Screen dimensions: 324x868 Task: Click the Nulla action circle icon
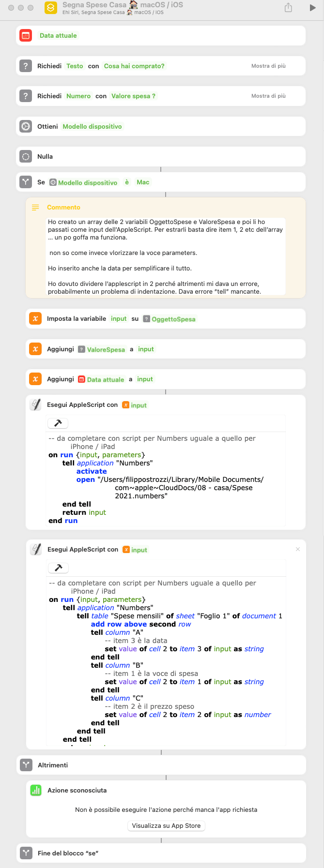tap(26, 156)
